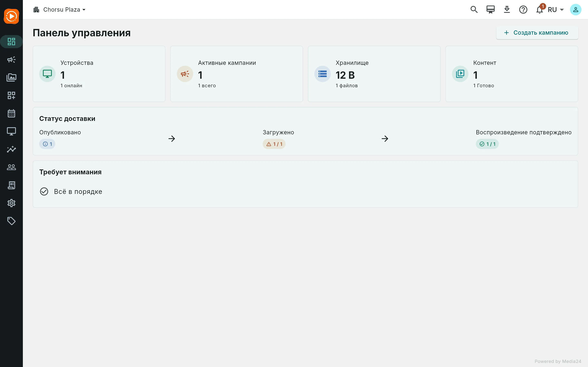Open the schedule calendar icon in sidebar
Image resolution: width=588 pixels, height=367 pixels.
point(11,113)
